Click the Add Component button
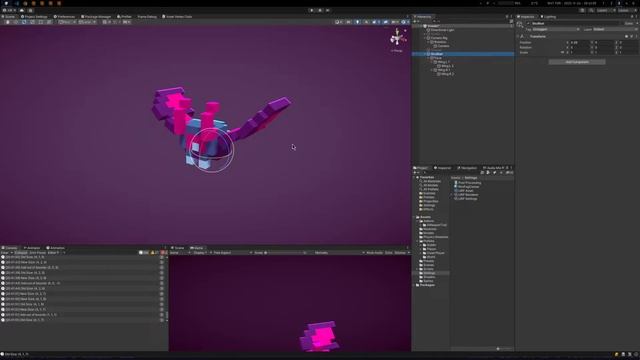This screenshot has height=360, width=640. pos(577,62)
